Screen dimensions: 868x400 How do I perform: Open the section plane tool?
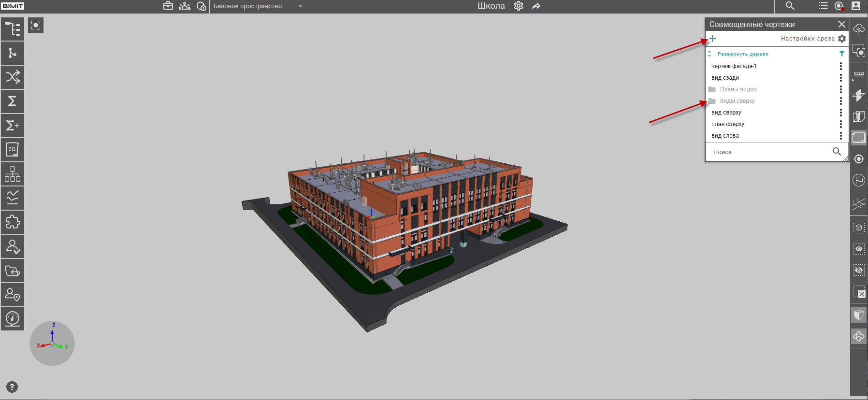coord(859,95)
